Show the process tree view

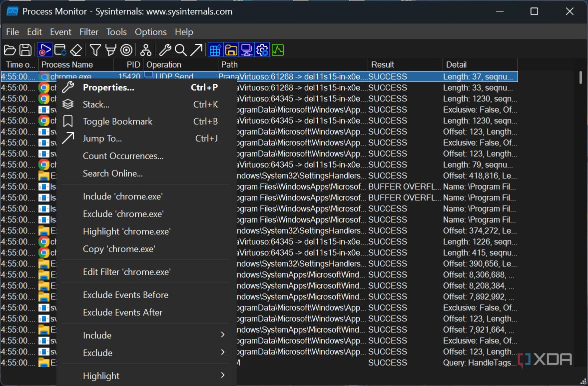[146, 49]
